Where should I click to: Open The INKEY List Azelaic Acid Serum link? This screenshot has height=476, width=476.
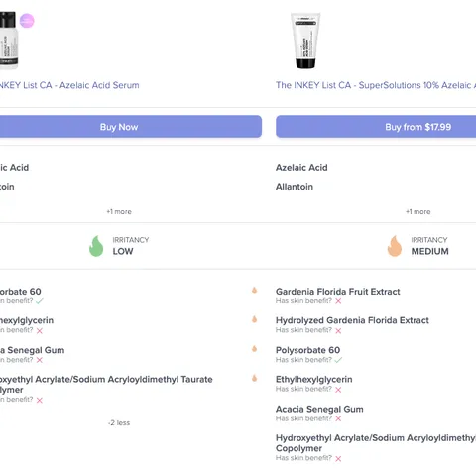[x=69, y=85]
